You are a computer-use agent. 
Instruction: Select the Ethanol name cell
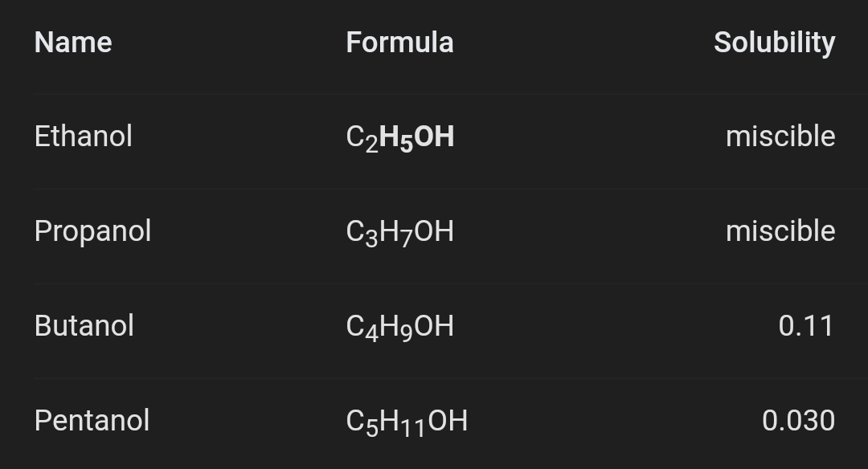(x=84, y=137)
